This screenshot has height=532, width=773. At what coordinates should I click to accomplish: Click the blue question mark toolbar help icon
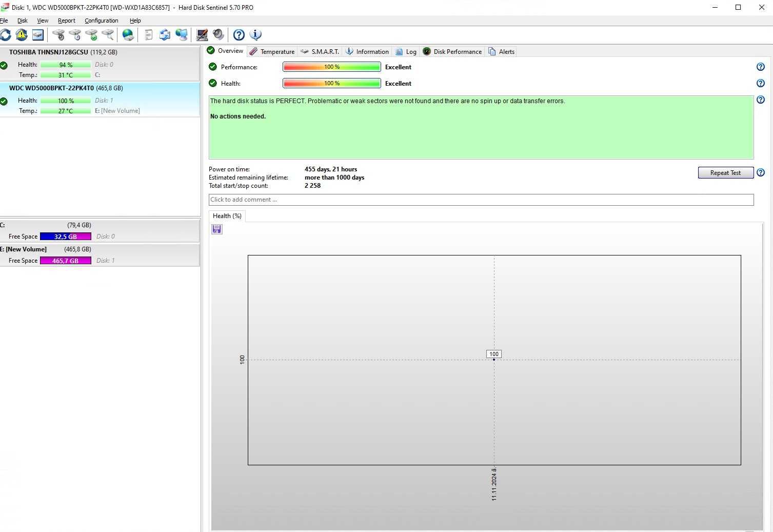[x=239, y=34]
